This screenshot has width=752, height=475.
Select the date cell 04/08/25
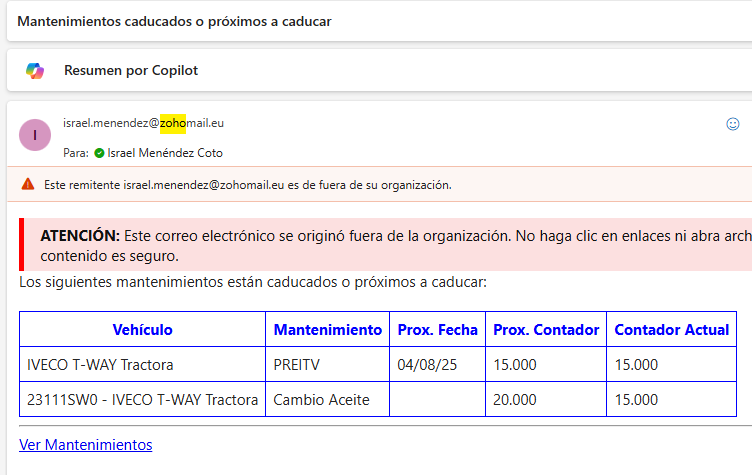tap(437, 365)
